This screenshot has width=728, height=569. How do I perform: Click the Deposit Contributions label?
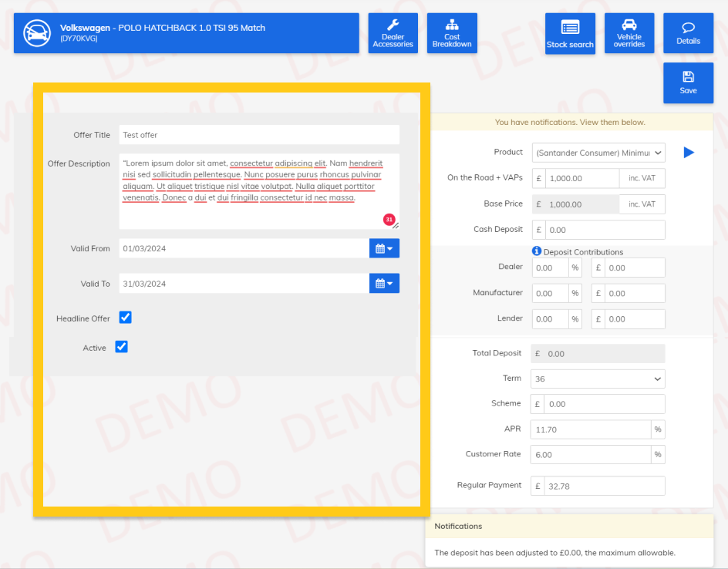coord(583,251)
